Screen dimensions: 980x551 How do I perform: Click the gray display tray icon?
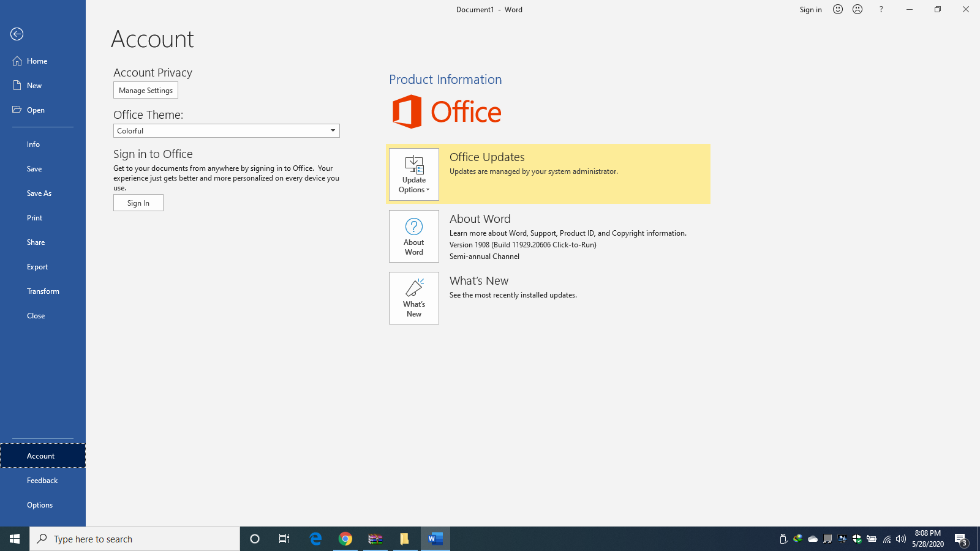(827, 539)
